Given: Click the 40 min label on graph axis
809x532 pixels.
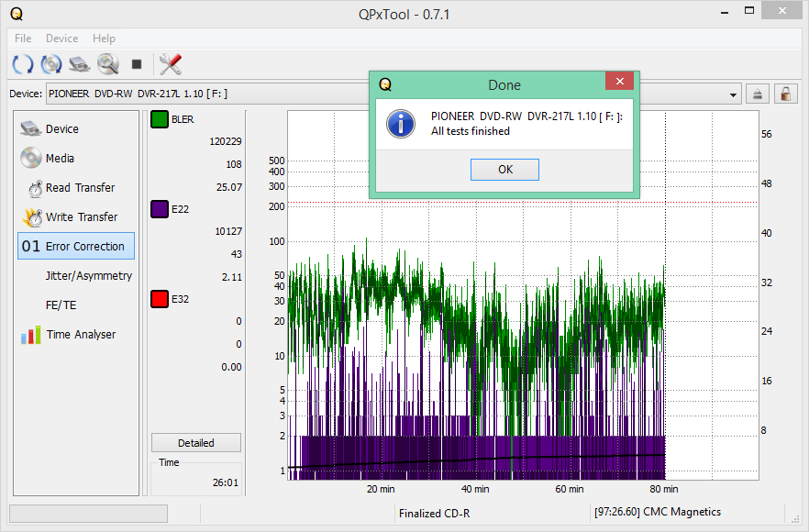Looking at the screenshot, I should click(x=475, y=489).
